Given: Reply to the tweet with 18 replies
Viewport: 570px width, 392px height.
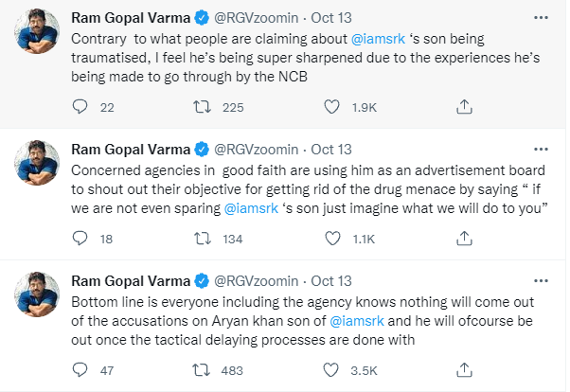Looking at the screenshot, I should coord(81,239).
